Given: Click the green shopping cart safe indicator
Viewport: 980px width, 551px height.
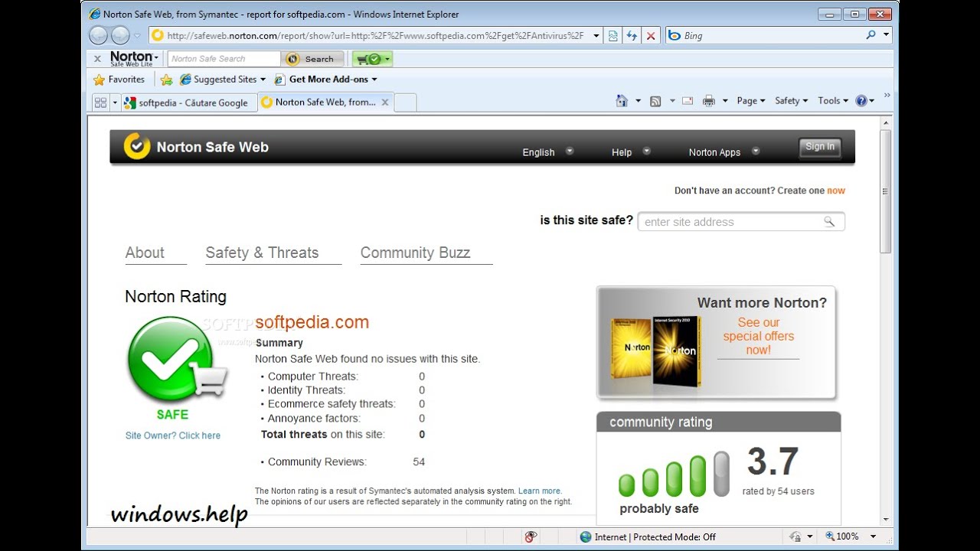Looking at the screenshot, I should 372,59.
